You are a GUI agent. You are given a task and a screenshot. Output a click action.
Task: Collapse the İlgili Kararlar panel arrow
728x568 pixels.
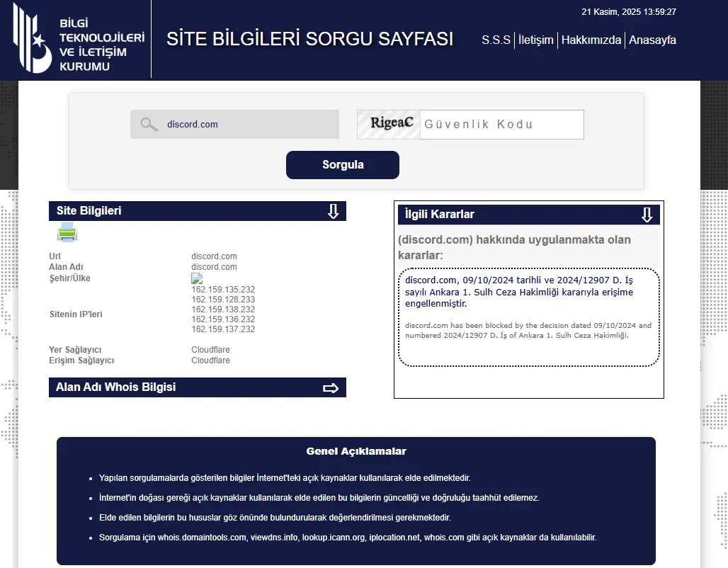[x=647, y=214]
